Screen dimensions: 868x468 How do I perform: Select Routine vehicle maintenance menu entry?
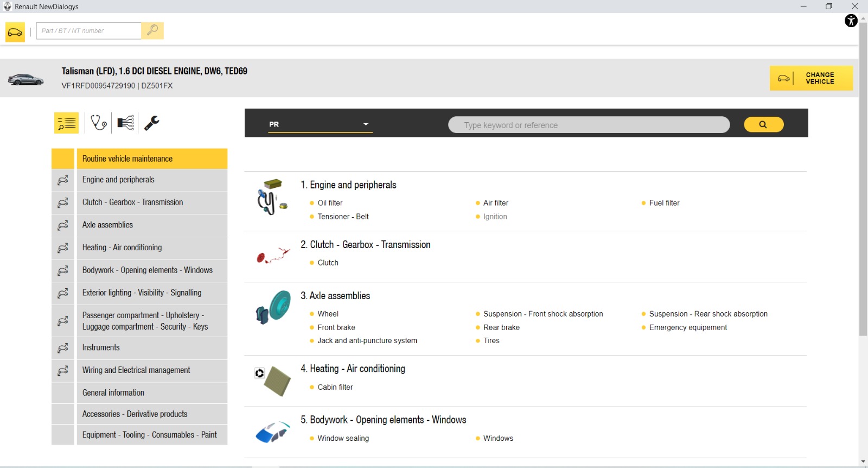click(x=152, y=159)
